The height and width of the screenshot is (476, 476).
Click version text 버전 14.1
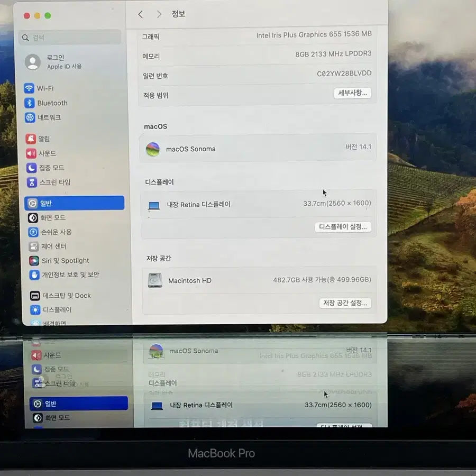coord(358,147)
